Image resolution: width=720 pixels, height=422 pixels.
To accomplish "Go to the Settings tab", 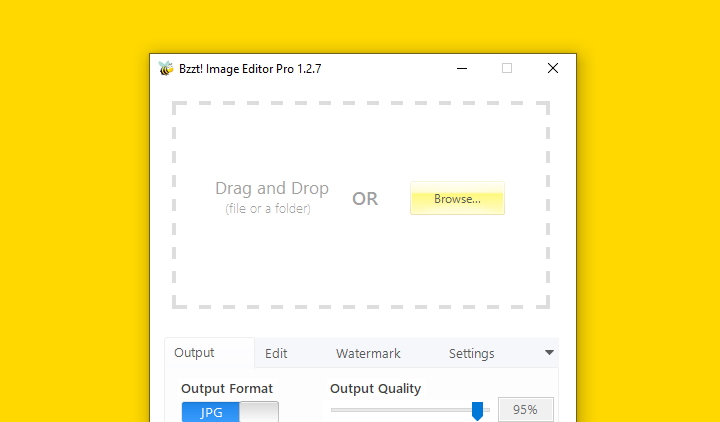I will (472, 354).
